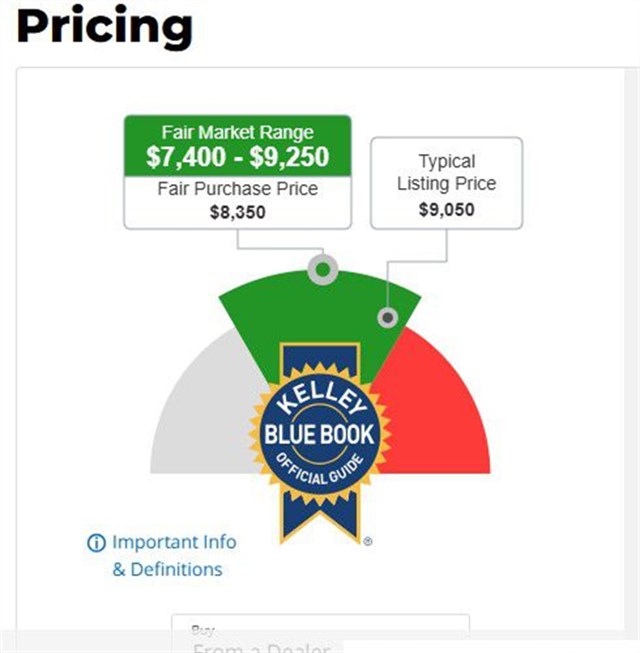Click the Fair Market Range title text

pyautogui.click(x=237, y=132)
